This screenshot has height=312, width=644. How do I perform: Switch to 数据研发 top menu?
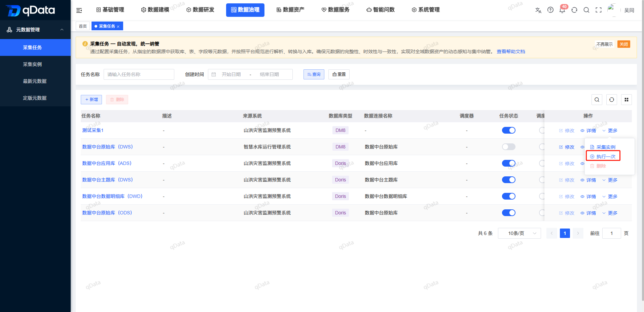200,10
